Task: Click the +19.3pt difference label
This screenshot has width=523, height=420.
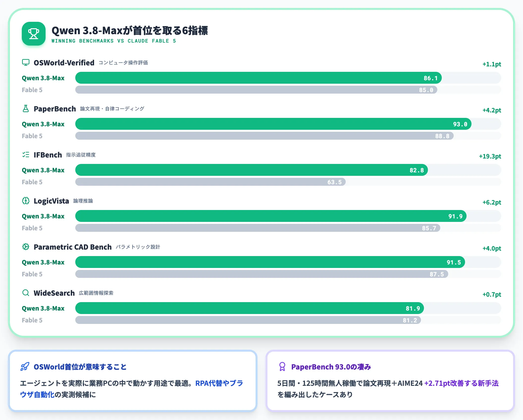Action: (490, 156)
